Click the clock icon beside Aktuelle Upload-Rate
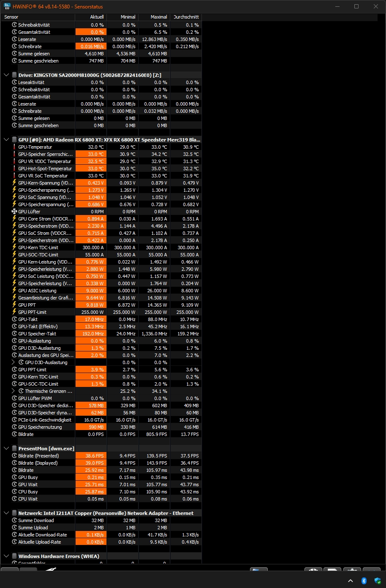 pos(14,542)
